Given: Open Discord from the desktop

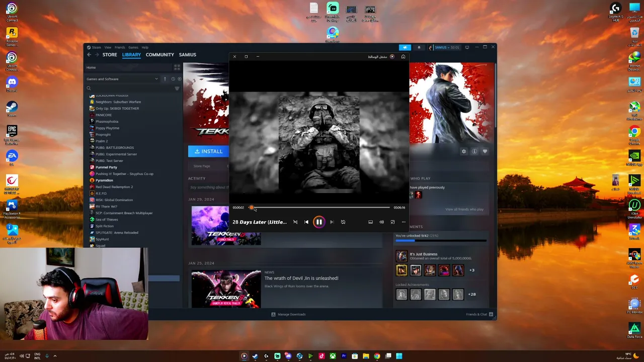Looking at the screenshot, I should tap(12, 83).
